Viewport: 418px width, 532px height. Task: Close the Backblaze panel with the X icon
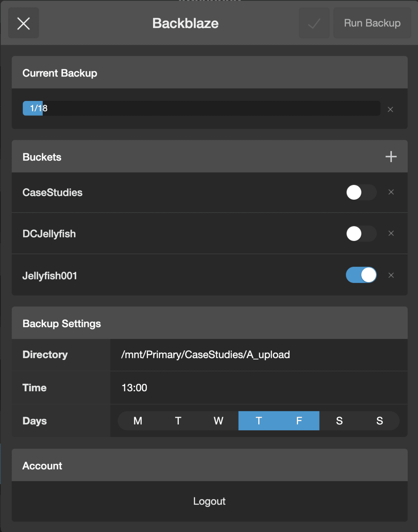pyautogui.click(x=24, y=23)
